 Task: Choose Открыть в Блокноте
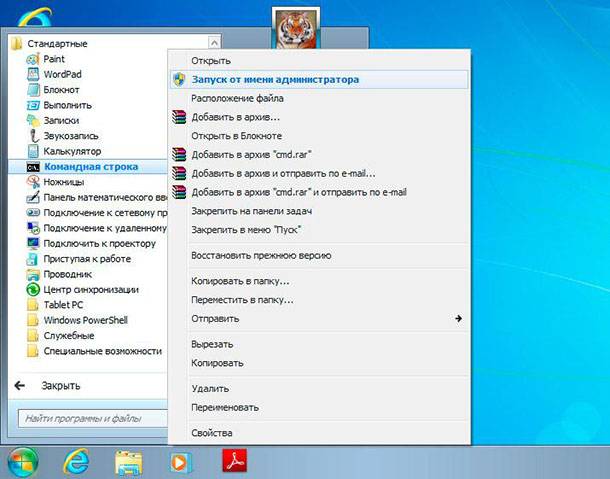(319, 136)
